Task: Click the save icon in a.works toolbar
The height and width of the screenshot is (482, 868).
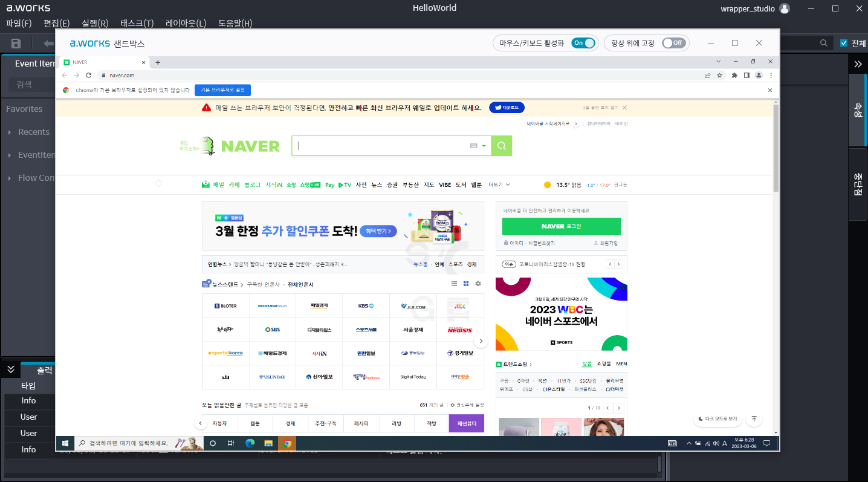Action: 16,44
